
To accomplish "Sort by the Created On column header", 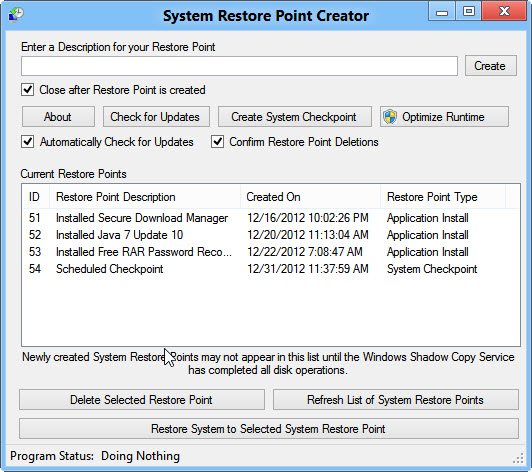I will [310, 197].
